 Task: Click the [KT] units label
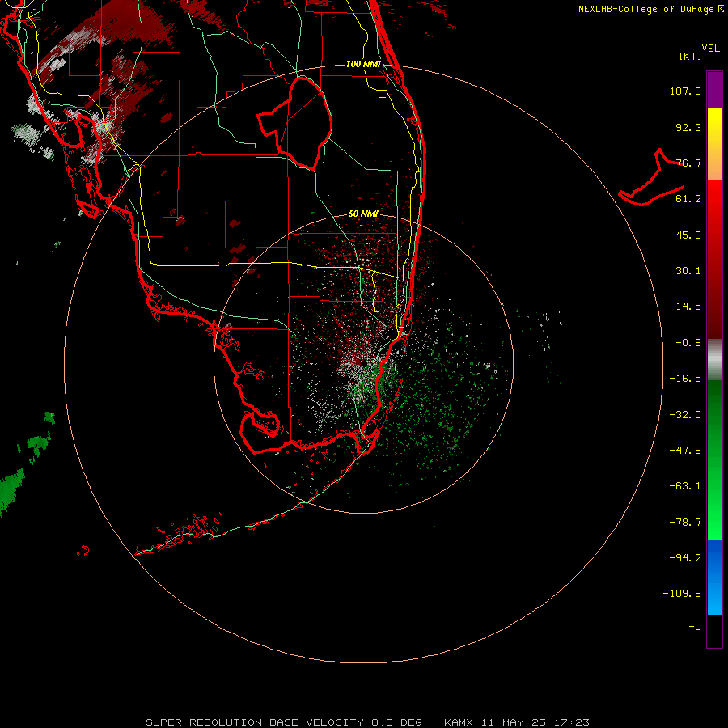(x=691, y=56)
